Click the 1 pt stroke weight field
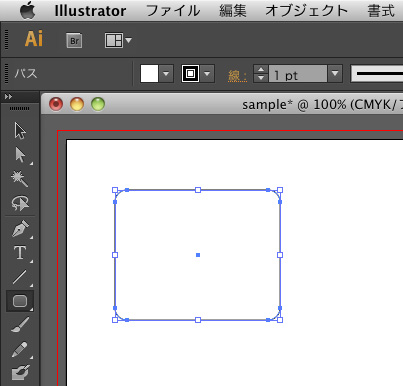The image size is (403, 386). click(x=298, y=74)
